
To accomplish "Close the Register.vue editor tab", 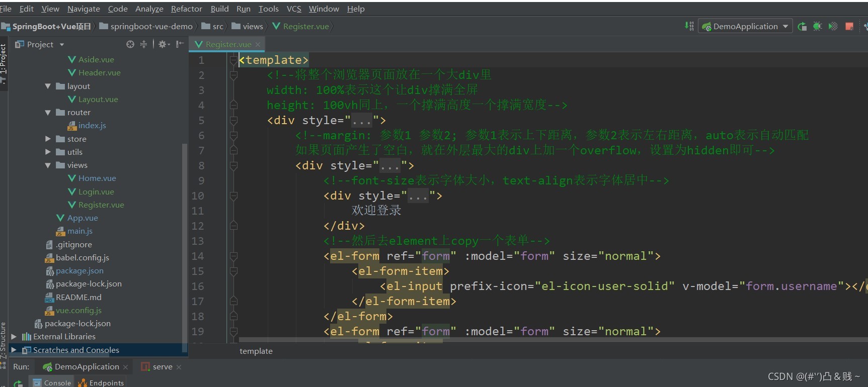I will (258, 44).
